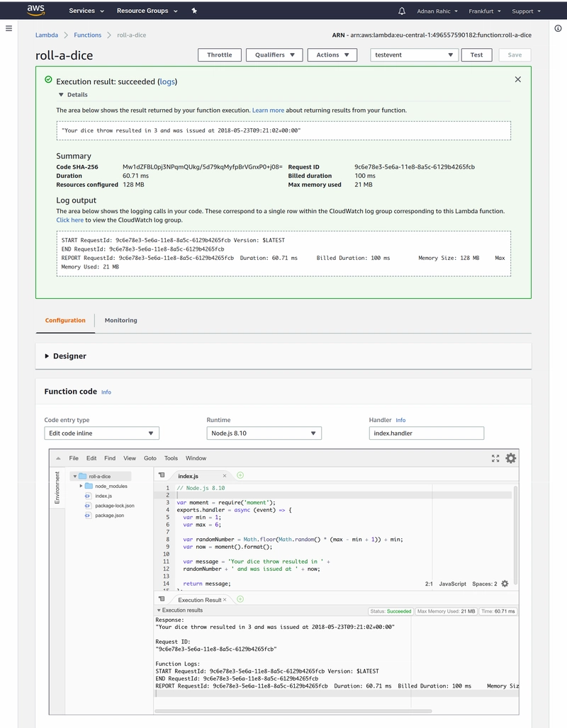567x728 pixels.
Task: Open the Runtime Node.js 8.10 dropdown
Action: click(x=264, y=433)
